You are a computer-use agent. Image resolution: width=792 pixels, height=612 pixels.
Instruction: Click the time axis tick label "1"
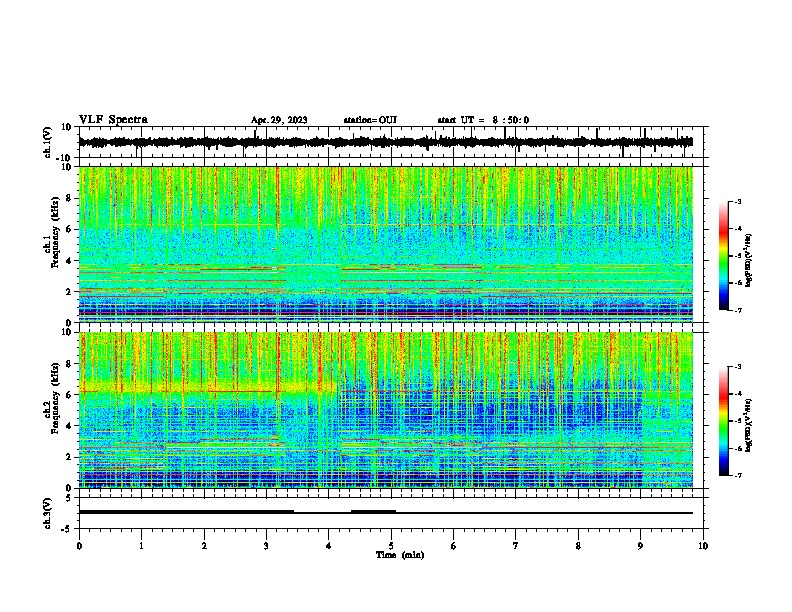(x=141, y=546)
